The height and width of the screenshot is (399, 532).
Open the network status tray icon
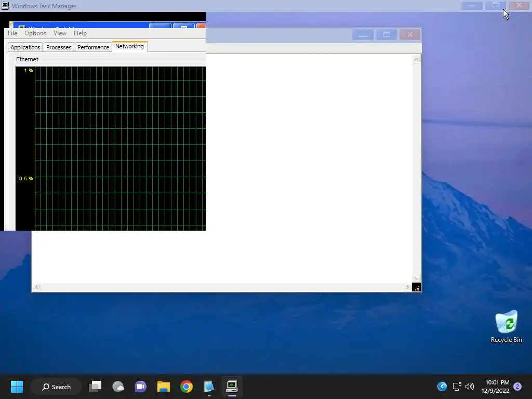pyautogui.click(x=457, y=387)
